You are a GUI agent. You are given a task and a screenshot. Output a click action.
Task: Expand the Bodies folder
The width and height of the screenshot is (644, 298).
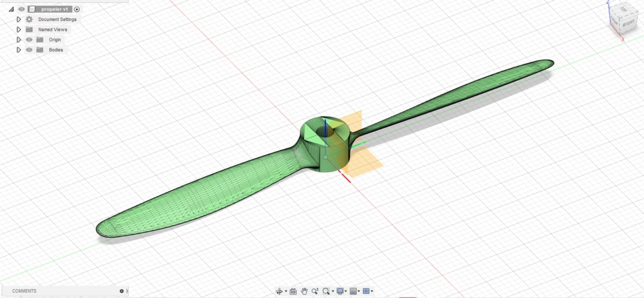(x=19, y=50)
